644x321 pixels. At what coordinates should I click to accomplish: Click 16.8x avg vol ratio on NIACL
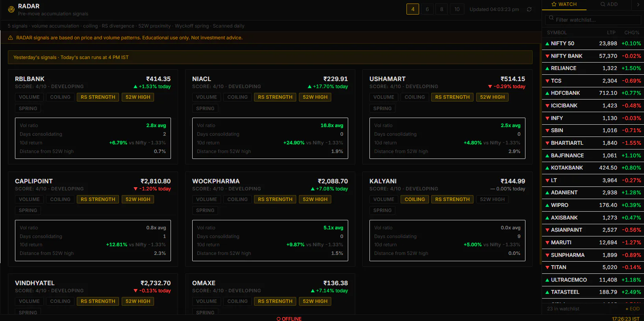[332, 125]
